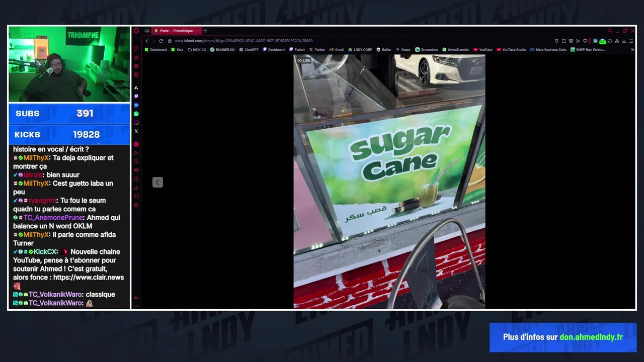Switch to the Photo — Photothèque tab
The image size is (644, 362).
coord(176,31)
